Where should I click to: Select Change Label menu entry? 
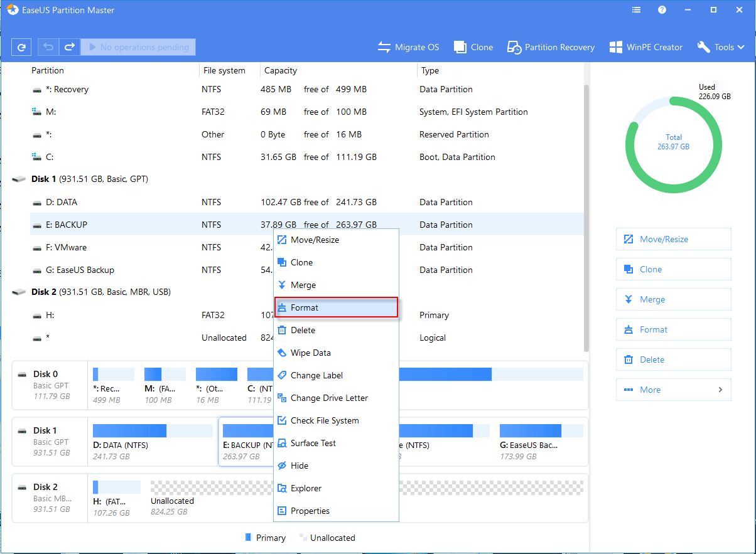click(336, 375)
